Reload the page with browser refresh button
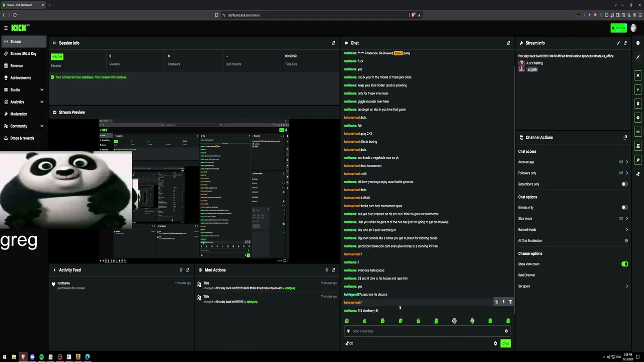 pos(15,15)
